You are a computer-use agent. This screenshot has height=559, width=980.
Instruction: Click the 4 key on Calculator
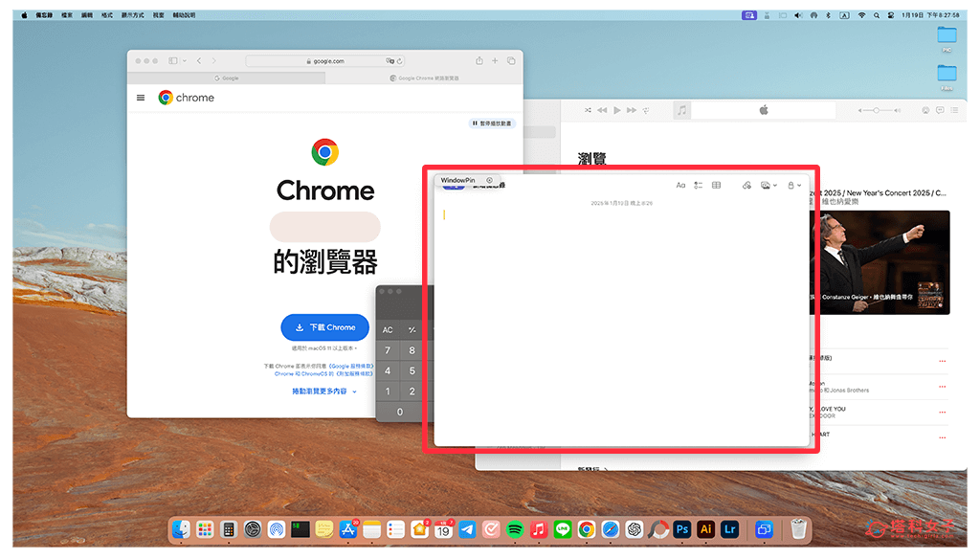pos(388,370)
